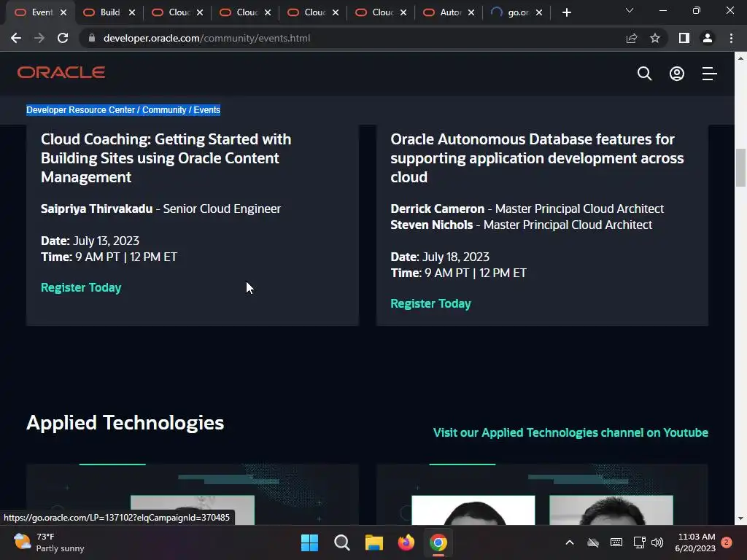Click the Oracle Autonomous Database features title
This screenshot has height=560, width=747.
pyautogui.click(x=537, y=158)
